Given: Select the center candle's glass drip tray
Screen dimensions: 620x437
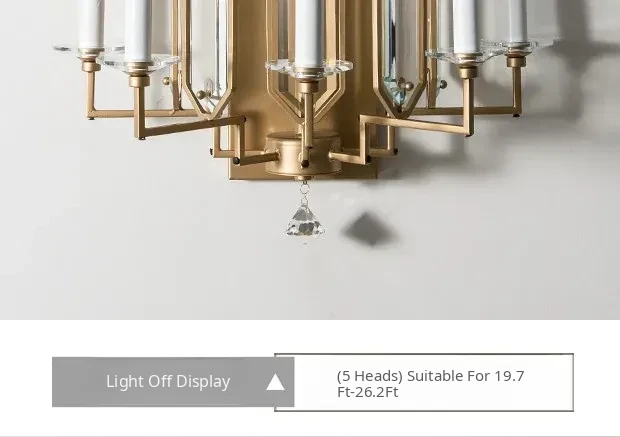Looking at the screenshot, I should (309, 67).
